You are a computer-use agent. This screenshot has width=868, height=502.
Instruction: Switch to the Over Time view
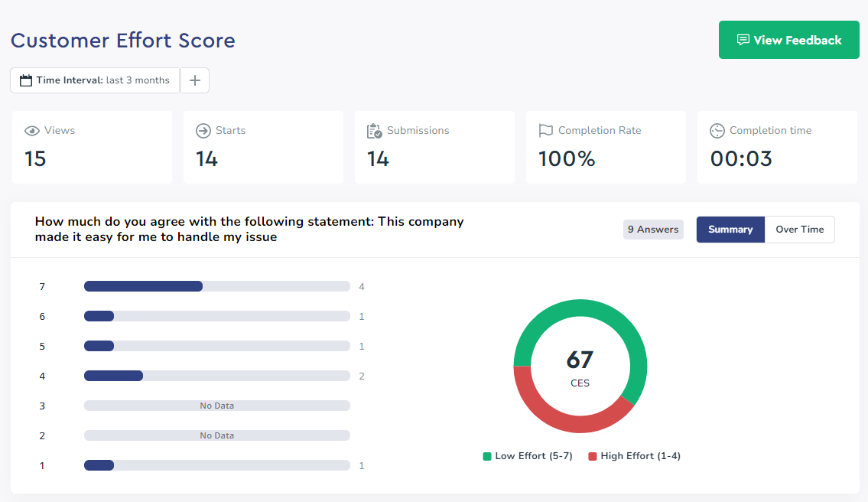pyautogui.click(x=799, y=230)
